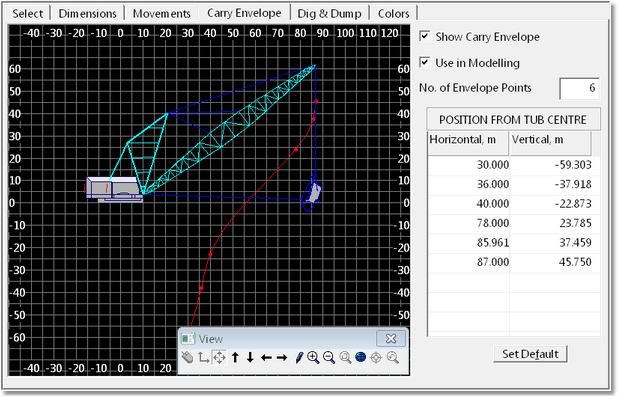Toggle Show Carry Envelope checkbox
618x398 pixels.
point(424,36)
